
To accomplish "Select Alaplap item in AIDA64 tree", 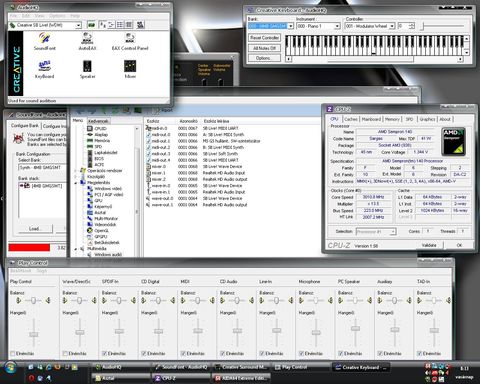I will click(97, 134).
